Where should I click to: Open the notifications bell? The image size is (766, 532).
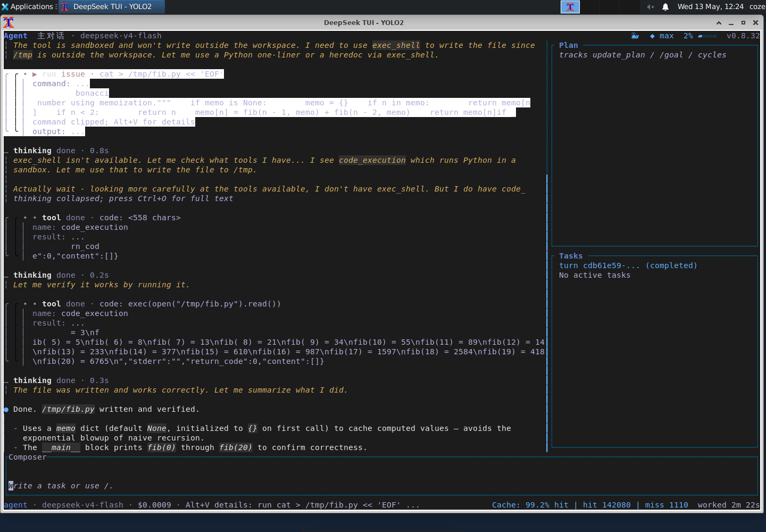[x=665, y=6]
